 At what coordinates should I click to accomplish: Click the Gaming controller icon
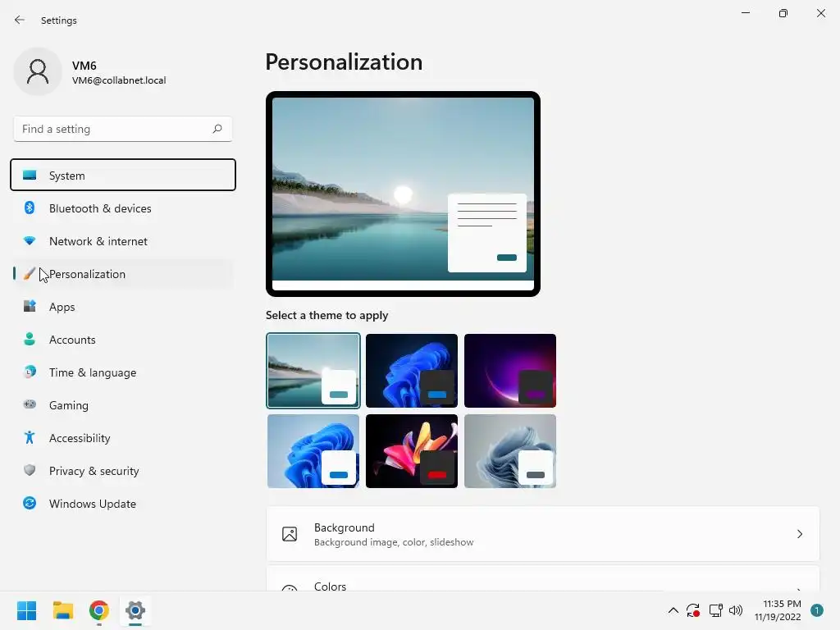30,404
